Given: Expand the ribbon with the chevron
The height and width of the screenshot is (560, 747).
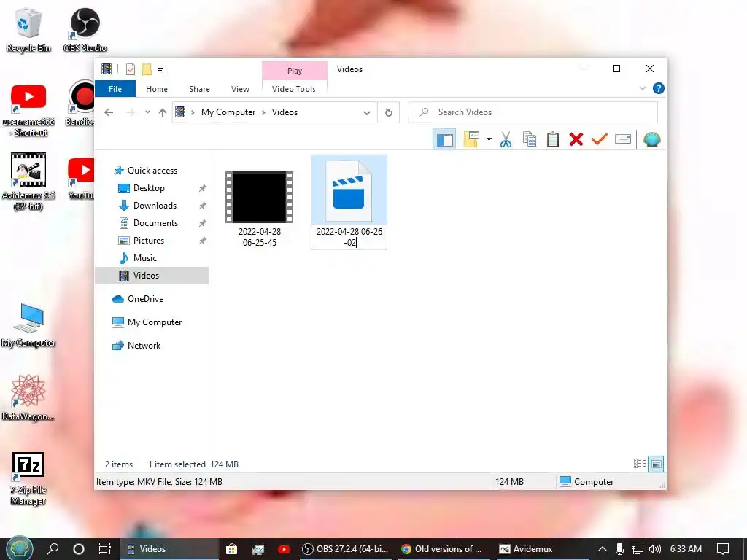Looking at the screenshot, I should tap(643, 88).
